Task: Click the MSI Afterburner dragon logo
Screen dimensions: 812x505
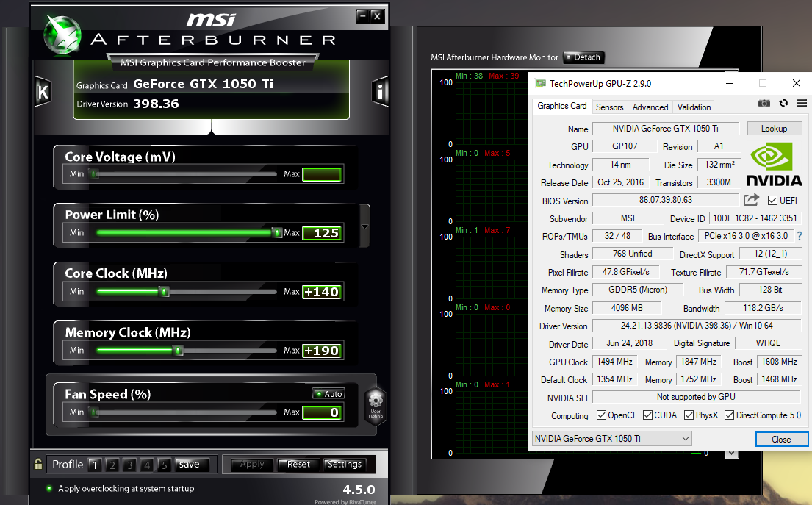Action: (62, 35)
